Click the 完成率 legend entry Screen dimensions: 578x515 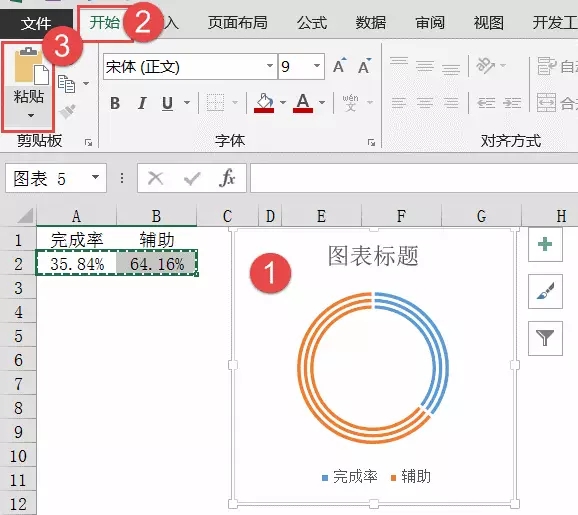tap(349, 477)
